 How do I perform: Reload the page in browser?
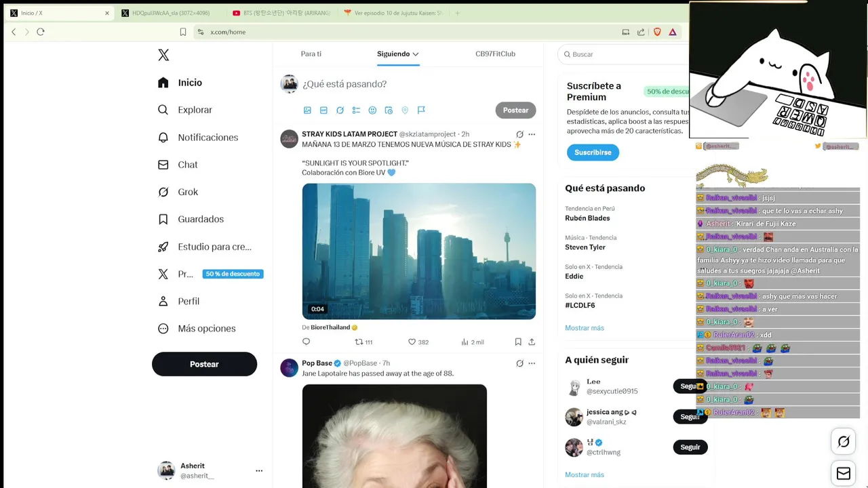41,32
